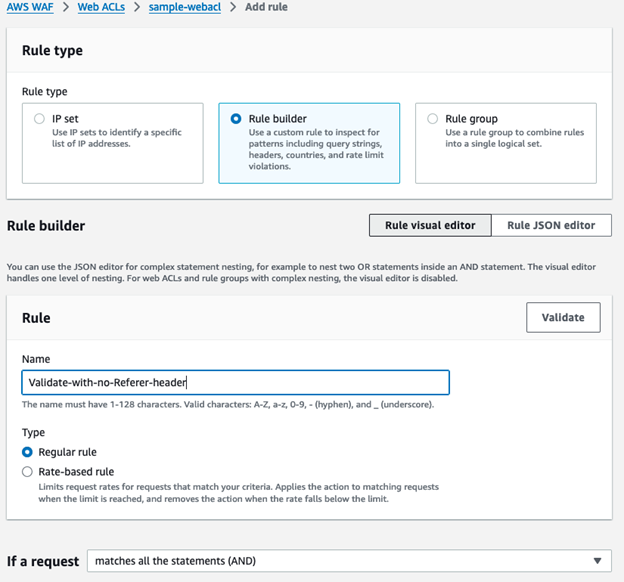Expand the matches all statements (AND) combo box

click(x=349, y=561)
